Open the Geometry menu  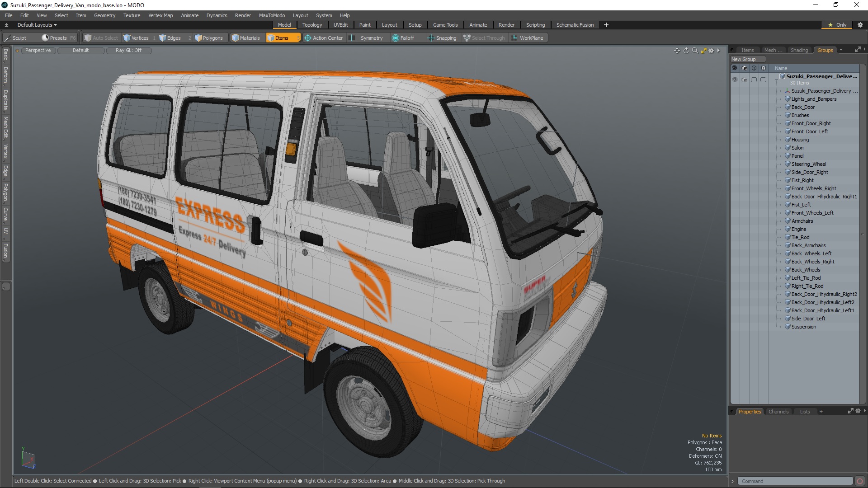pyautogui.click(x=104, y=15)
